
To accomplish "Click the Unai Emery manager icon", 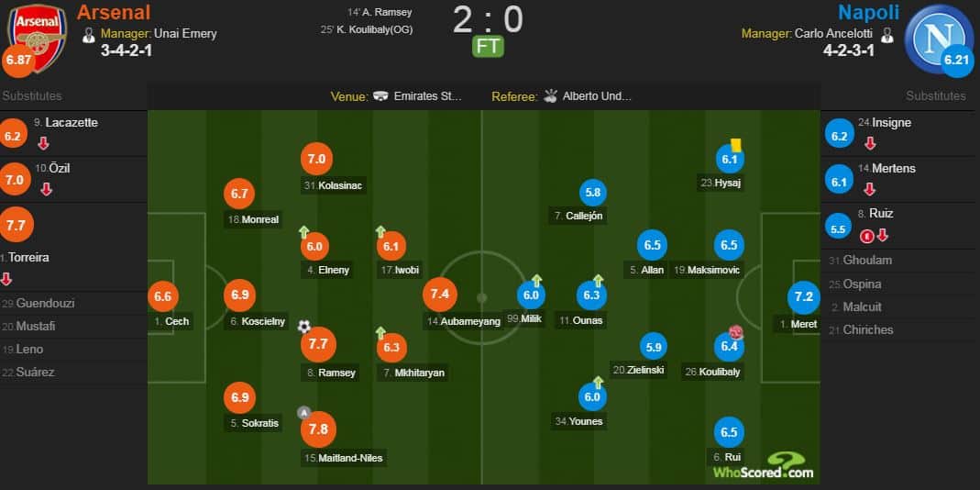I will tap(89, 35).
